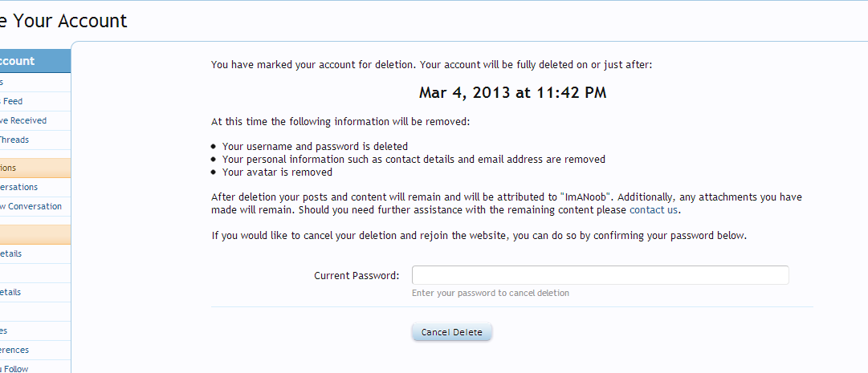Click the "Enter your password to cancel deletion" hint
The width and height of the screenshot is (868, 373).
[490, 293]
